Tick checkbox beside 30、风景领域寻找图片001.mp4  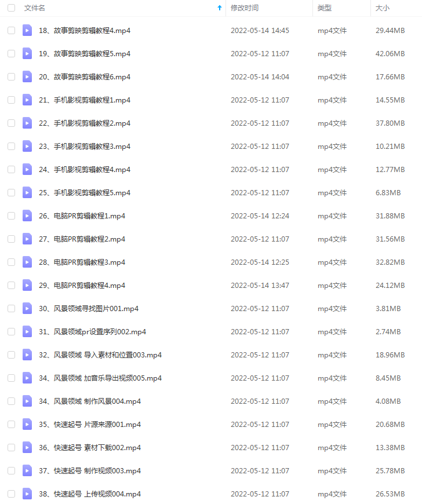coord(11,308)
